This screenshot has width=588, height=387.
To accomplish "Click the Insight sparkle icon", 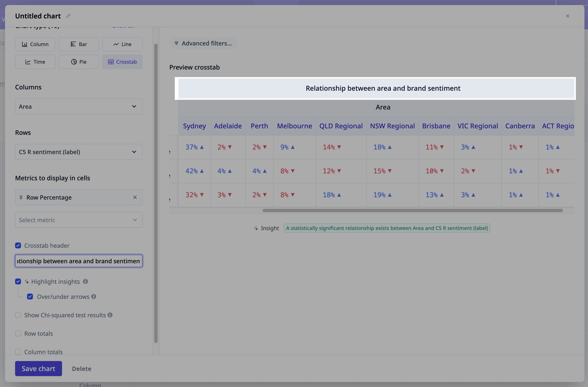I will point(256,228).
